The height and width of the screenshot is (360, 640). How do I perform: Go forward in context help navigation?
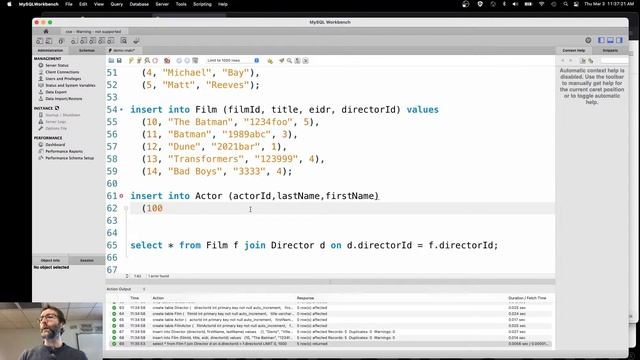(x=571, y=60)
